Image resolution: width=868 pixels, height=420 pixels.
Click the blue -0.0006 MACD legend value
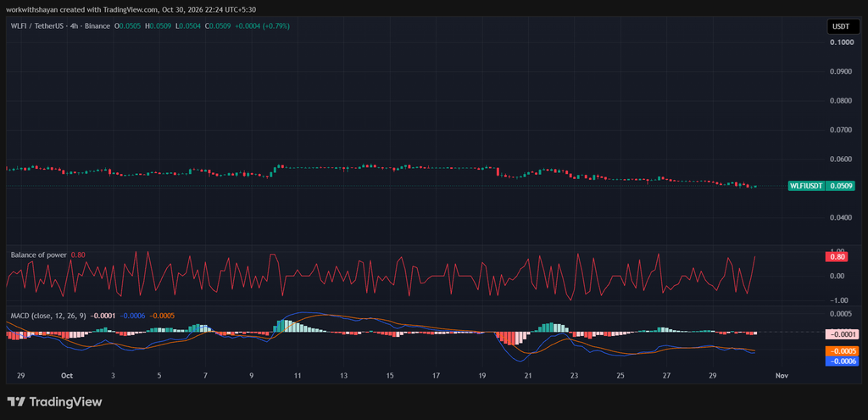tap(131, 316)
